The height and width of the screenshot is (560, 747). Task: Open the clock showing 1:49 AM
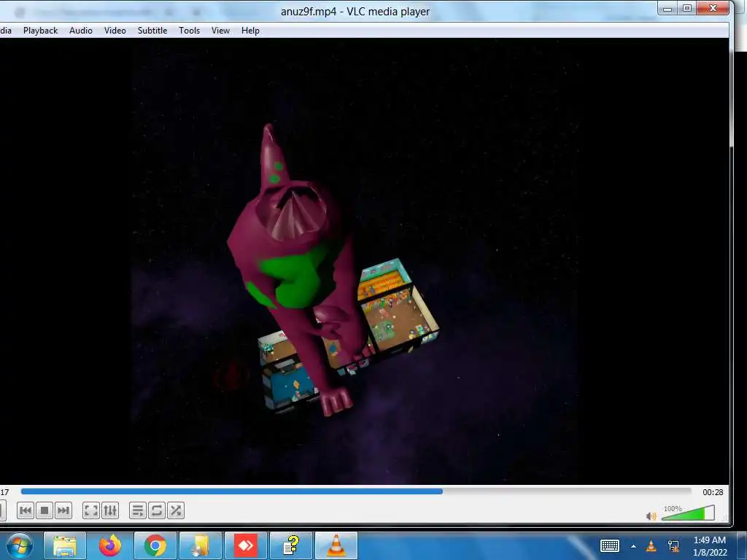pos(710,546)
